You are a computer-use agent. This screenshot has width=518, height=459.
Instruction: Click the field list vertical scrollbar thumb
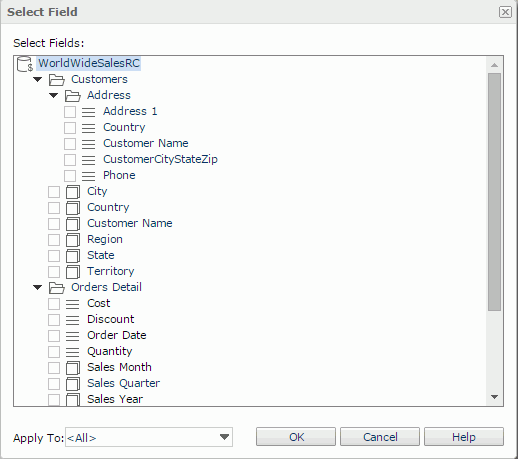point(494,192)
